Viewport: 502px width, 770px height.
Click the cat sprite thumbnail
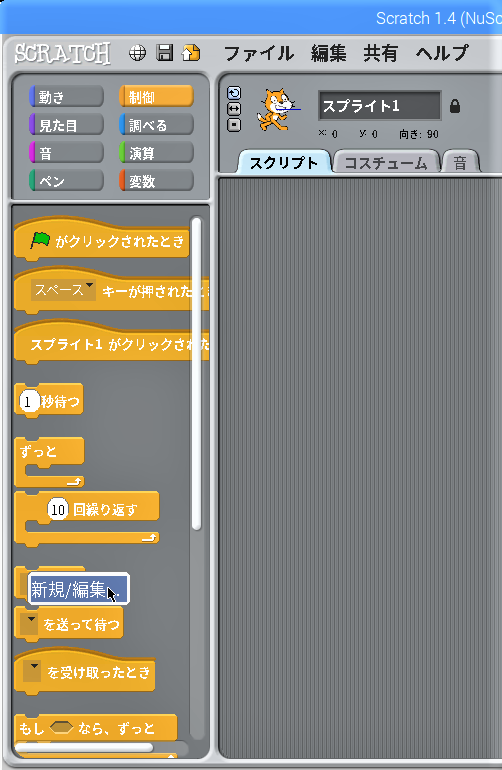(x=276, y=110)
